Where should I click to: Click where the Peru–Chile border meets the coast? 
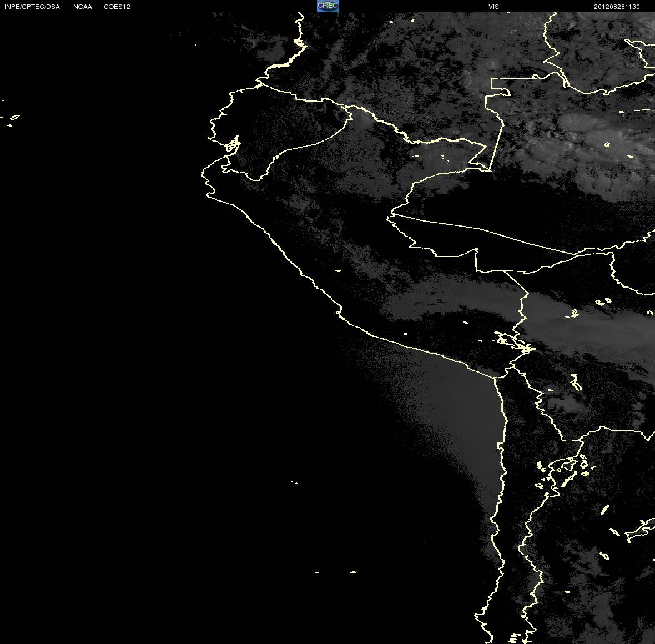point(495,379)
